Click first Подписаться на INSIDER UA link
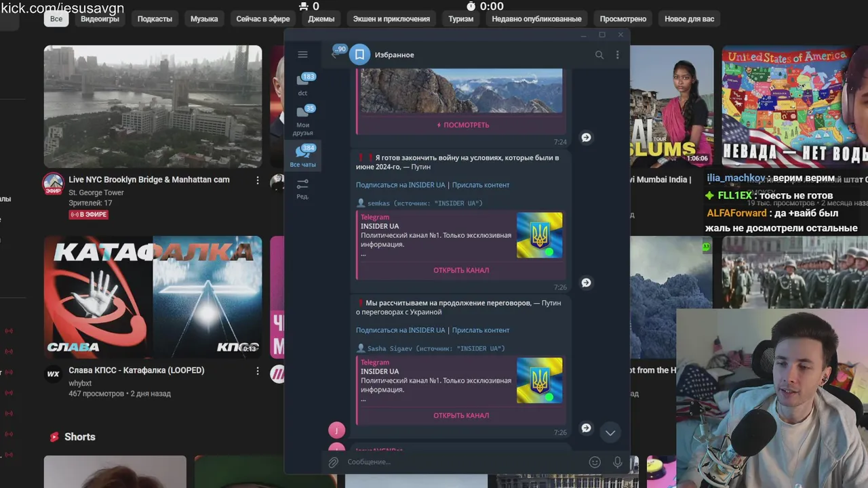The width and height of the screenshot is (868, 488). [x=400, y=185]
